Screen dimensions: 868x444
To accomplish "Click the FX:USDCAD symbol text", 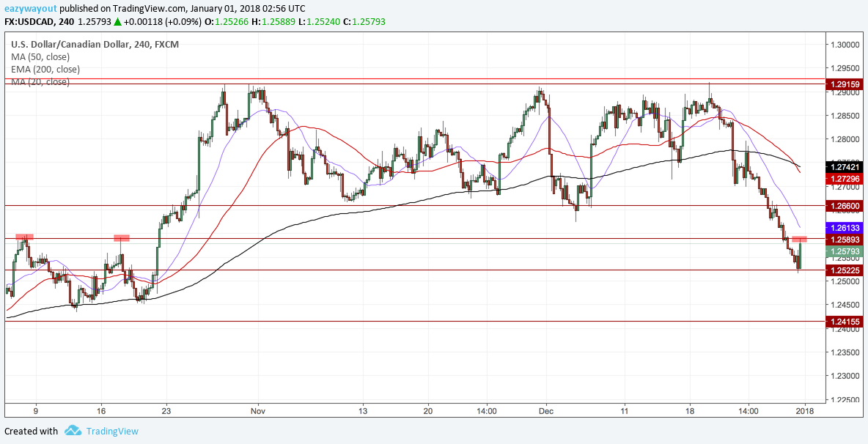I will tap(29, 22).
